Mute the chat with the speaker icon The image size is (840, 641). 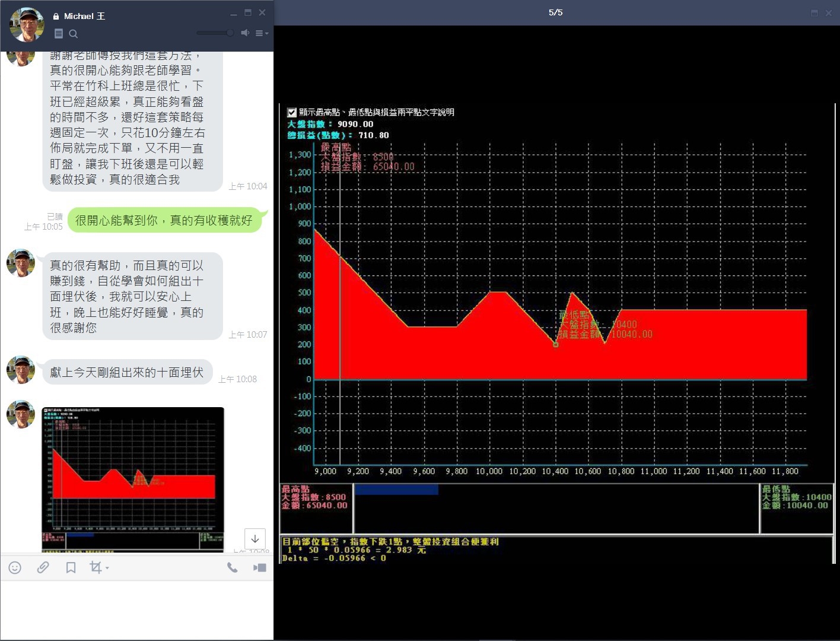pos(244,33)
